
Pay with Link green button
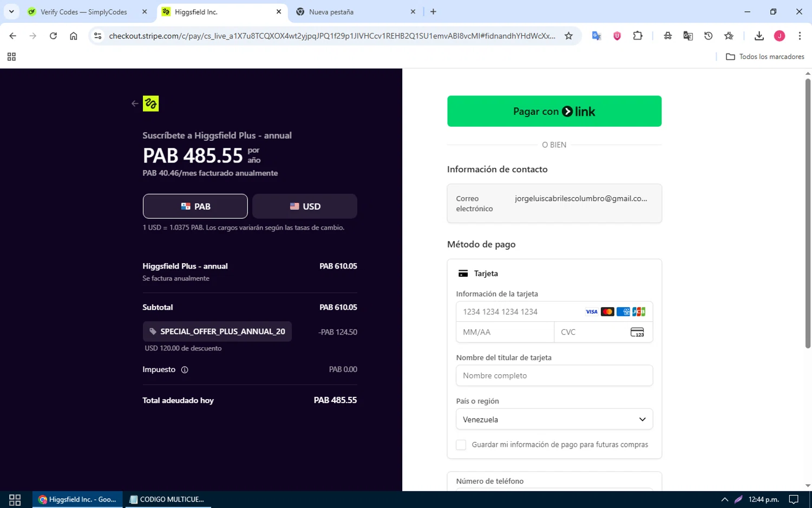pyautogui.click(x=554, y=111)
